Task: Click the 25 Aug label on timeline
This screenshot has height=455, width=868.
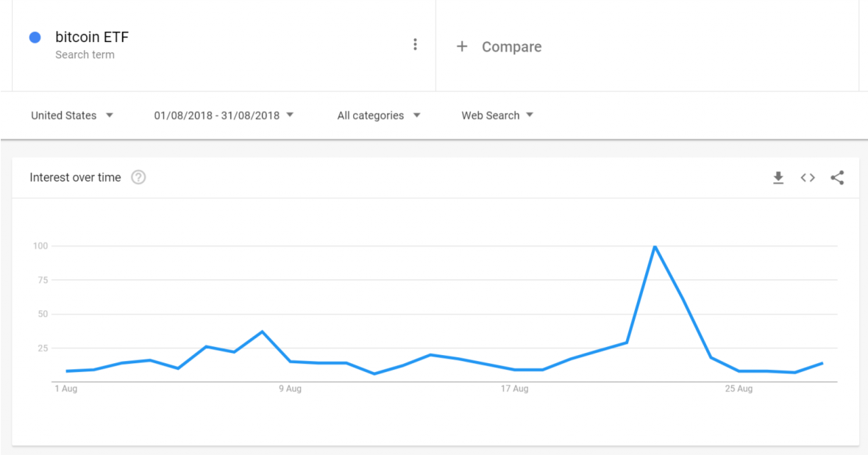Action: (739, 389)
